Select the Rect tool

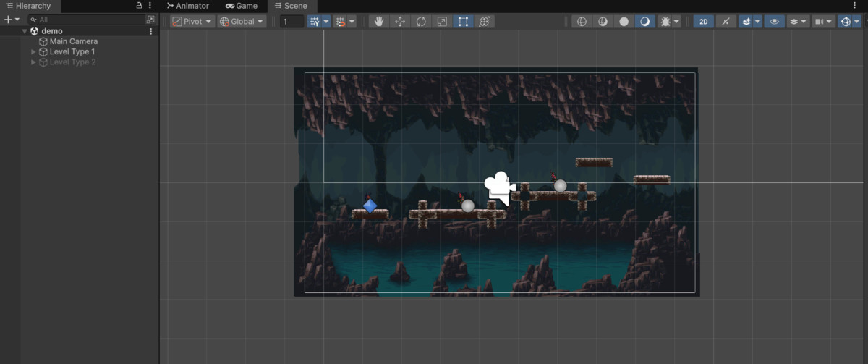click(463, 22)
